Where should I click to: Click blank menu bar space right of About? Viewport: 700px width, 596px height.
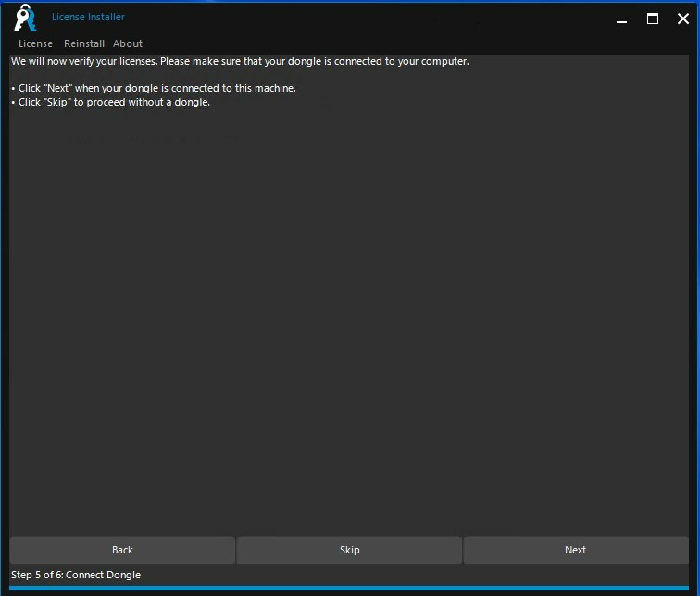click(x=417, y=43)
